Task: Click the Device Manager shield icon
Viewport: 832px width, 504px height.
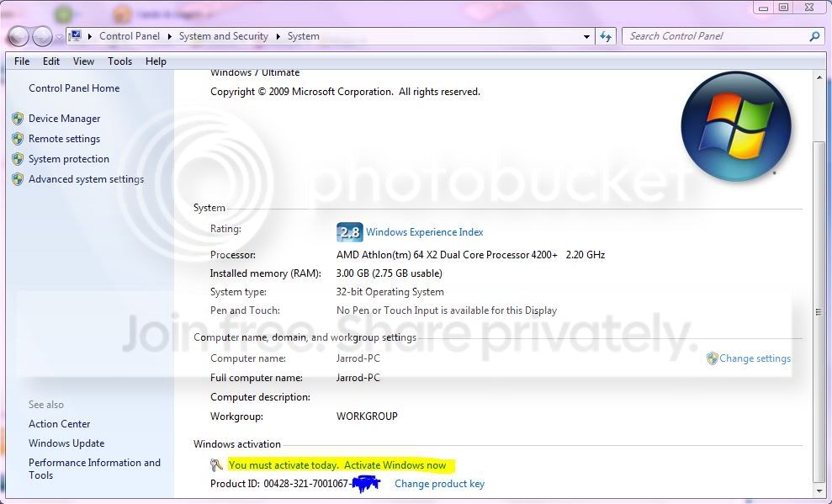Action: pyautogui.click(x=18, y=119)
